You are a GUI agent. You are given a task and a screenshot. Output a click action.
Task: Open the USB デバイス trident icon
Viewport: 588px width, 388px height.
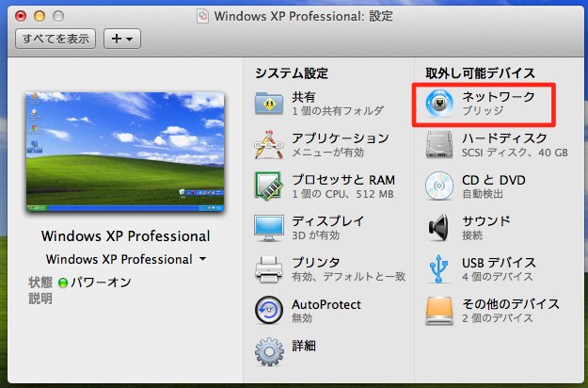pyautogui.click(x=438, y=268)
